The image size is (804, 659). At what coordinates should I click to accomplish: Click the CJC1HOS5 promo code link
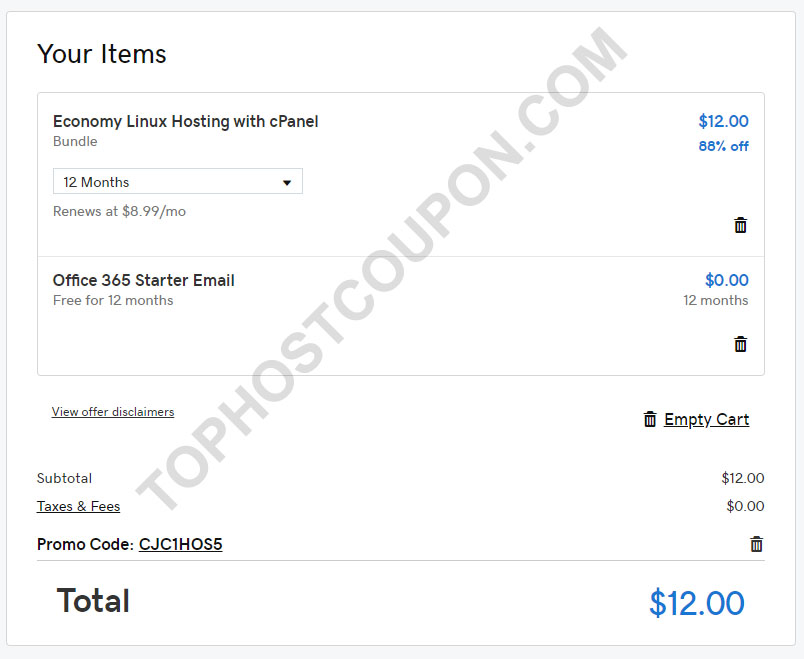click(x=180, y=544)
